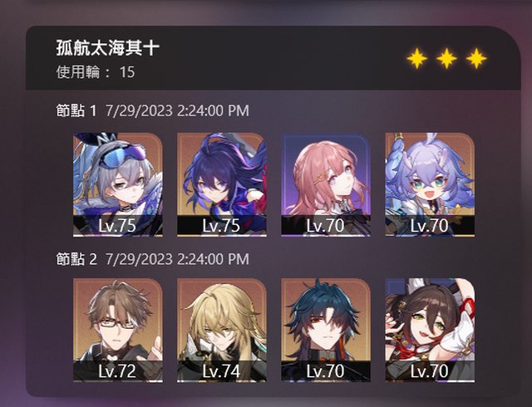Select the 節點 2 label
This screenshot has height=407, width=532.
coord(76,259)
